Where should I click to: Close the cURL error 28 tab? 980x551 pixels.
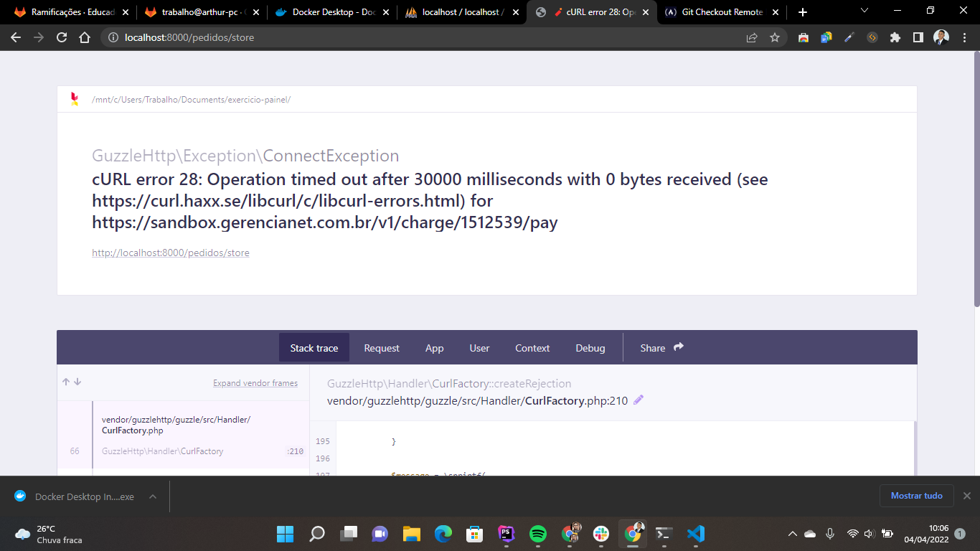pos(645,12)
